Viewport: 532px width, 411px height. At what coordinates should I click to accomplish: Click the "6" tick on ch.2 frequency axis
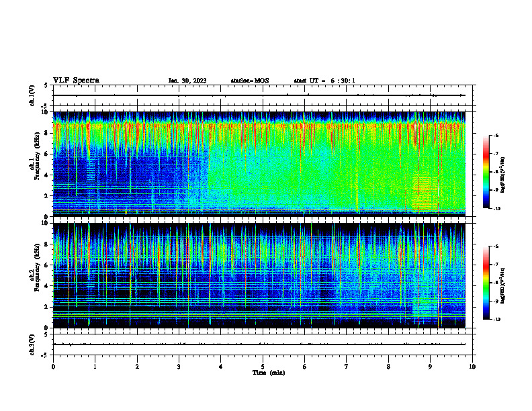pos(46,265)
